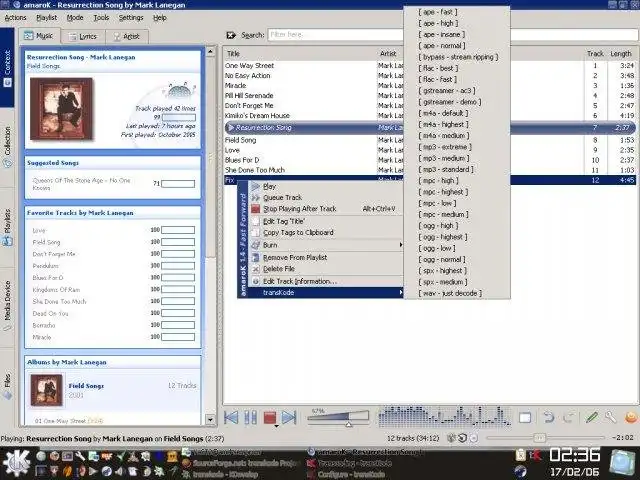
Task: Skip to the previous track button
Action: (231, 418)
